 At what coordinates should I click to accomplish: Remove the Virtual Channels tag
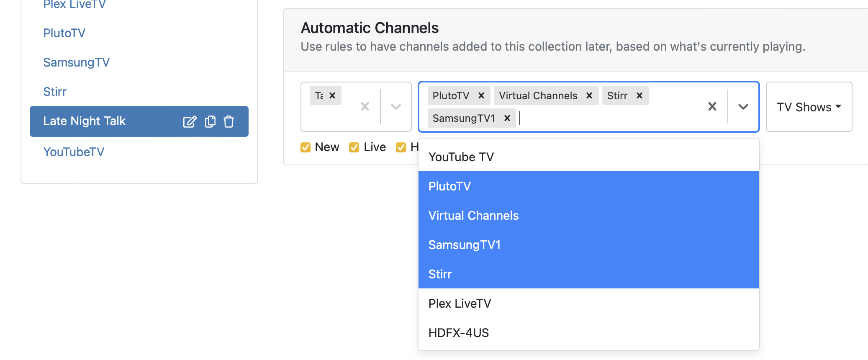(x=589, y=96)
